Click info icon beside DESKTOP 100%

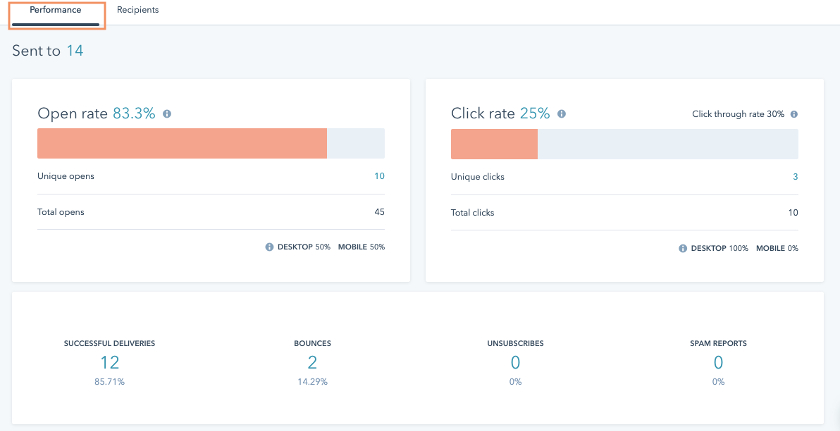[x=683, y=248]
